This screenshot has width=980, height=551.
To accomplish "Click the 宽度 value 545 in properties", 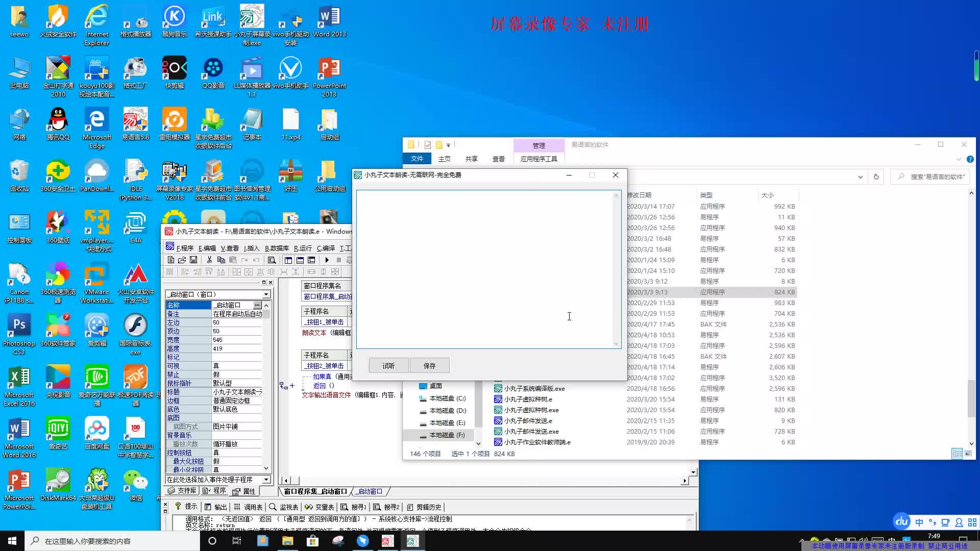I will tap(237, 340).
